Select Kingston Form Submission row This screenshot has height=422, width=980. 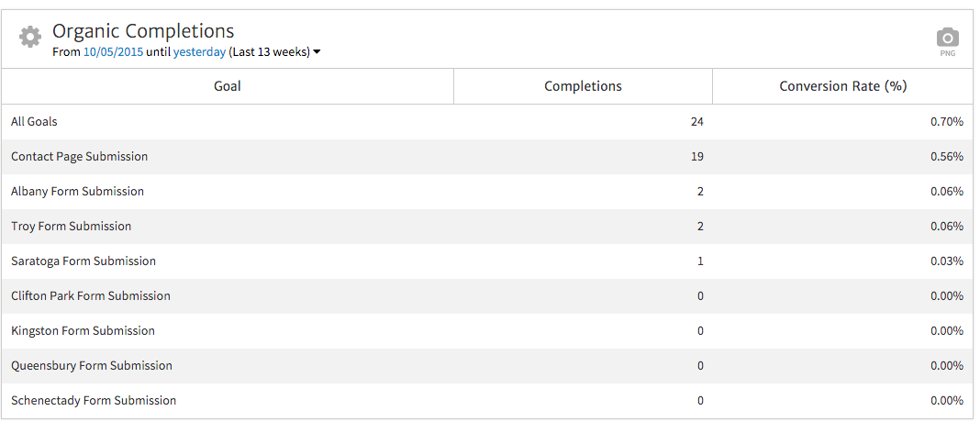[83, 330]
